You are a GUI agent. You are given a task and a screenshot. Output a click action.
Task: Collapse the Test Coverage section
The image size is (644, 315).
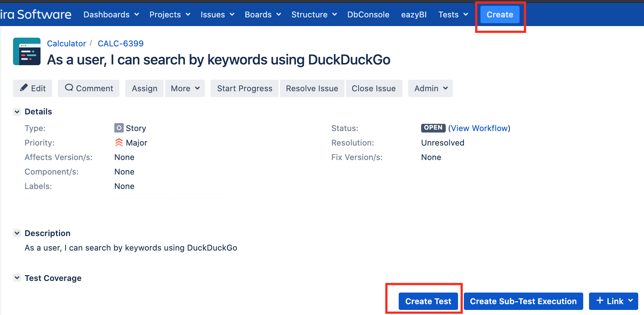tap(17, 278)
